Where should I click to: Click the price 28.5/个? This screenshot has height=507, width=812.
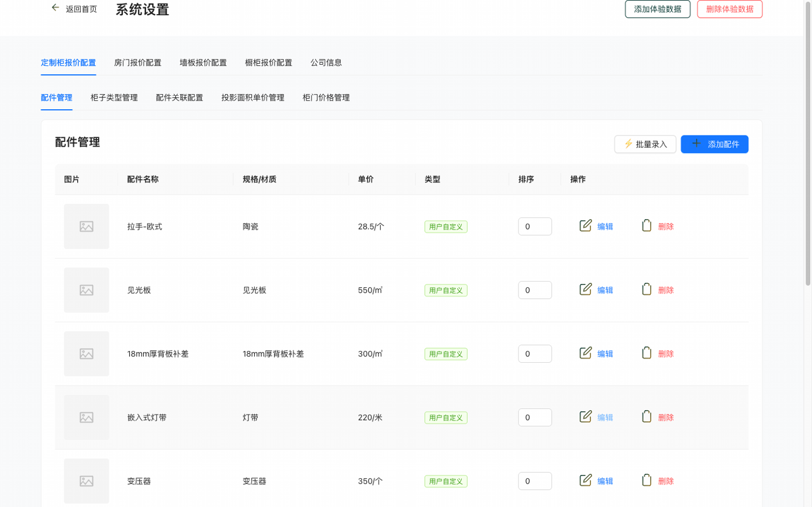[x=371, y=227]
